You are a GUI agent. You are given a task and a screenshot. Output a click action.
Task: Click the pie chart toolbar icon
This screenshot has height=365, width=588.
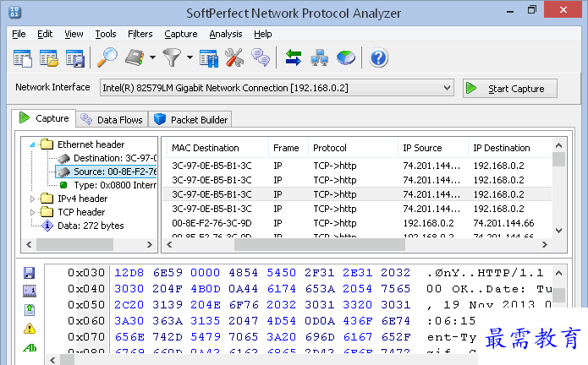tap(346, 57)
